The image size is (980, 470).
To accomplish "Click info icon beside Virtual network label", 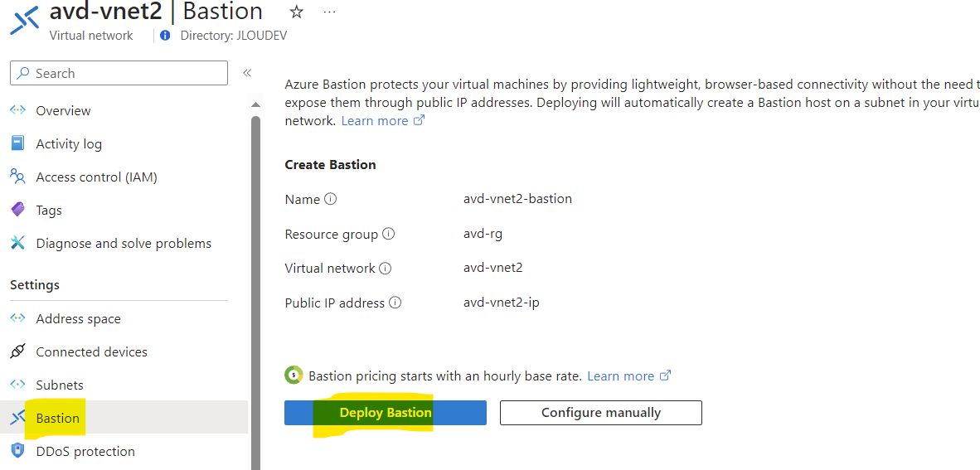I will [385, 269].
